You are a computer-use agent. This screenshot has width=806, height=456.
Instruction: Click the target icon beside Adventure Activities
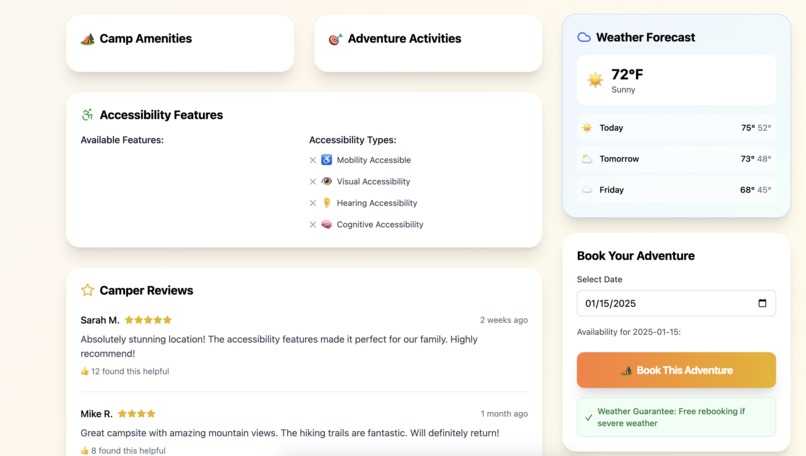(x=335, y=39)
